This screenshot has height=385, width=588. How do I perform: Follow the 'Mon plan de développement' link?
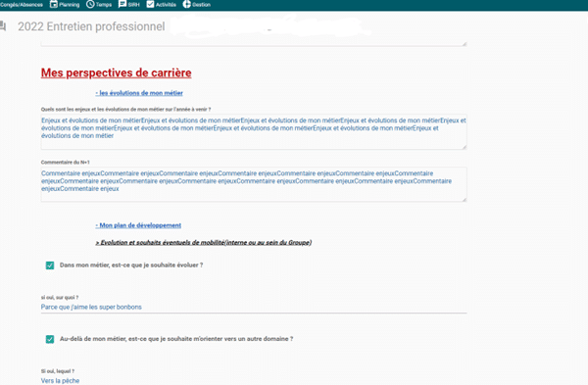pyautogui.click(x=138, y=225)
